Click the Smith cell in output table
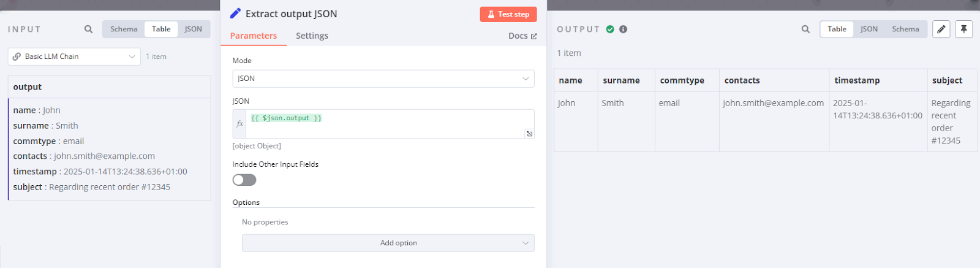 coord(626,121)
